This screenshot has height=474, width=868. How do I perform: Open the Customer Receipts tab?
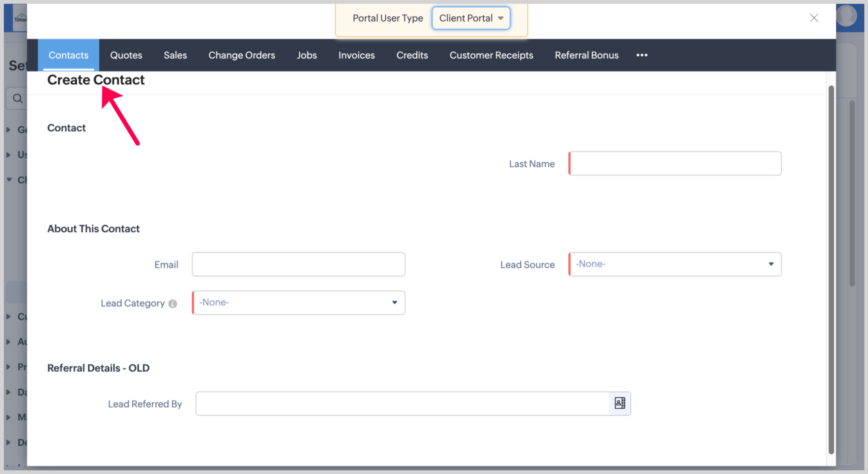click(x=491, y=55)
